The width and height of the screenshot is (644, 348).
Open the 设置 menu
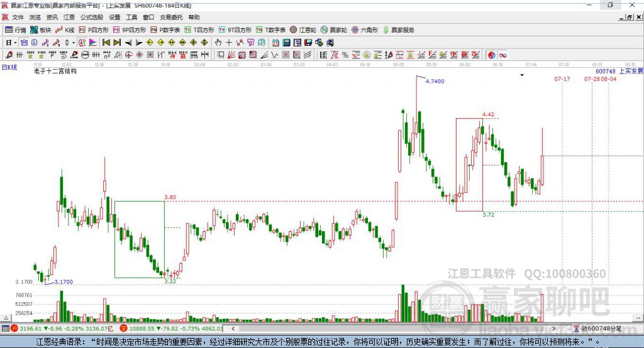tap(114, 17)
